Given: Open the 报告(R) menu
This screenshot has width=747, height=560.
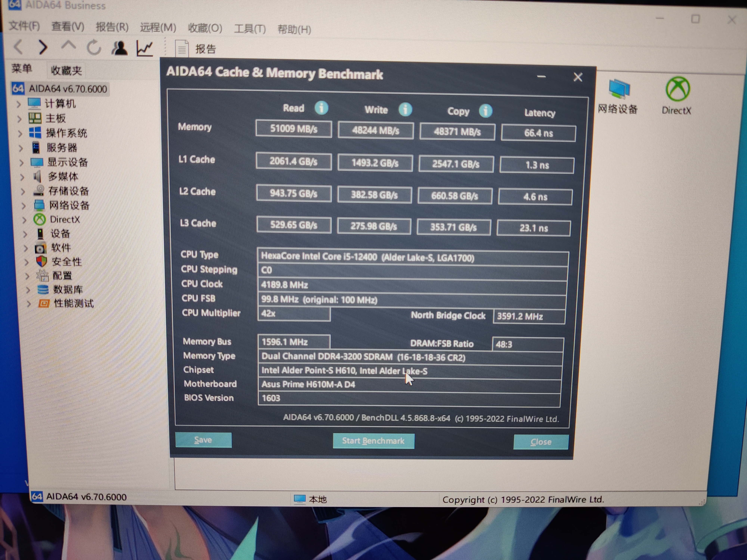Looking at the screenshot, I should pos(112,27).
